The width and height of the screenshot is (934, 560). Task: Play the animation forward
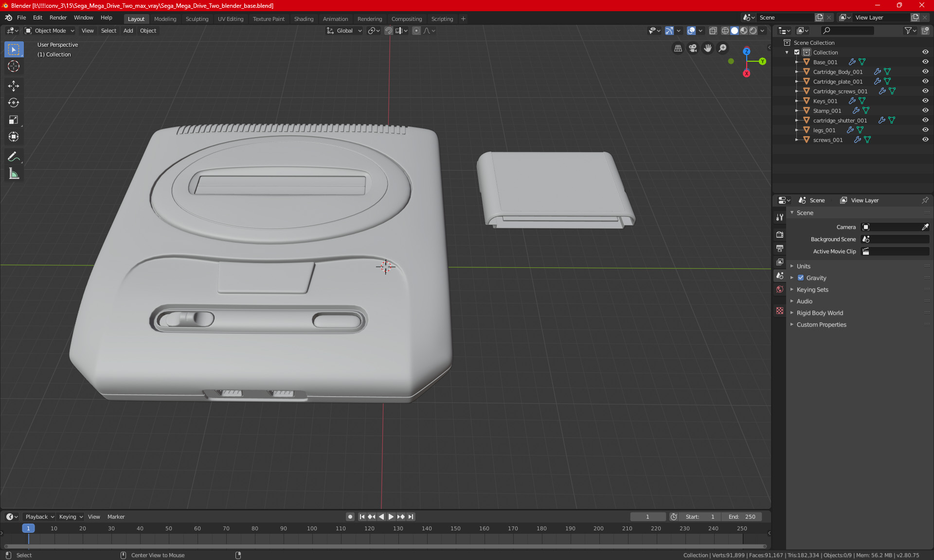click(391, 517)
